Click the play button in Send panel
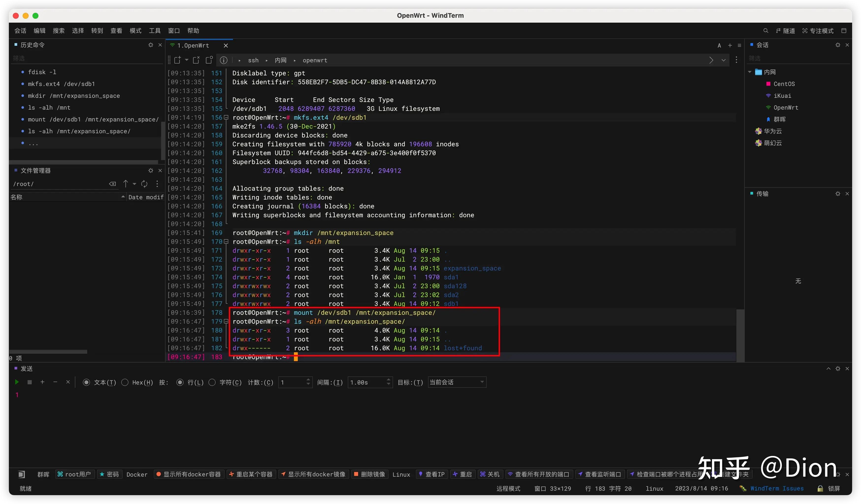The image size is (861, 504). pyautogui.click(x=17, y=382)
